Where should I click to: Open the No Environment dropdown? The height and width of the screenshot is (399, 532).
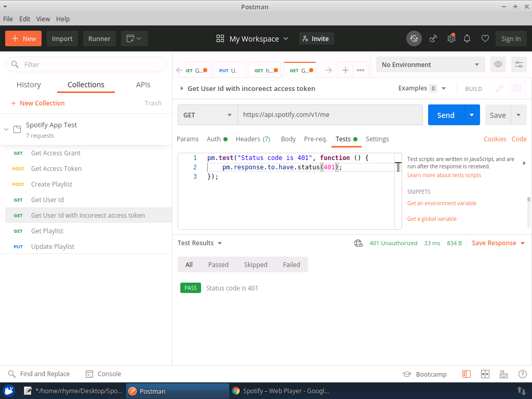click(x=430, y=64)
